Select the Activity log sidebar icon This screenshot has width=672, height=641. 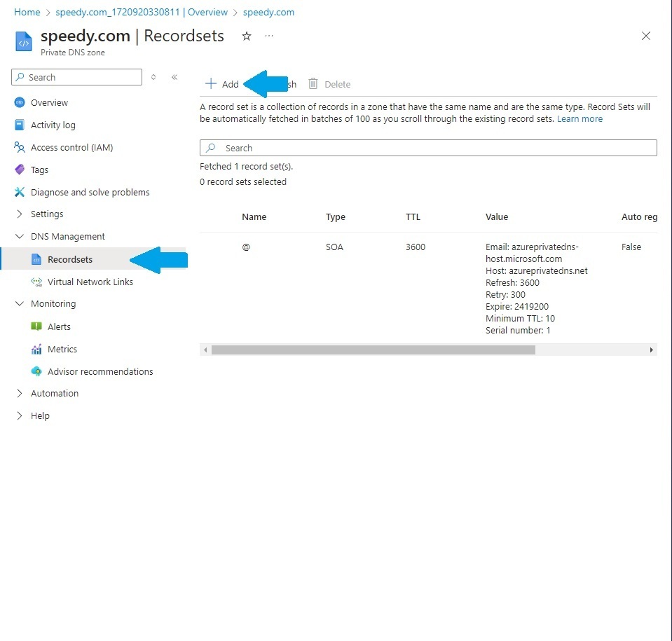[19, 125]
